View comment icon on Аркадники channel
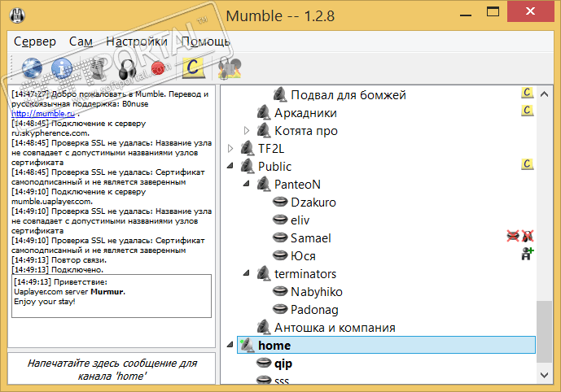 pyautogui.click(x=527, y=111)
